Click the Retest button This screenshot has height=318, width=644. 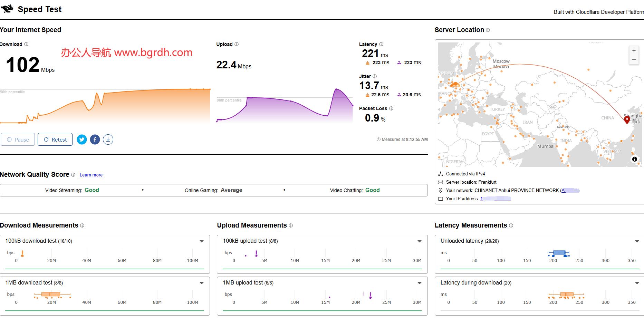(55, 139)
